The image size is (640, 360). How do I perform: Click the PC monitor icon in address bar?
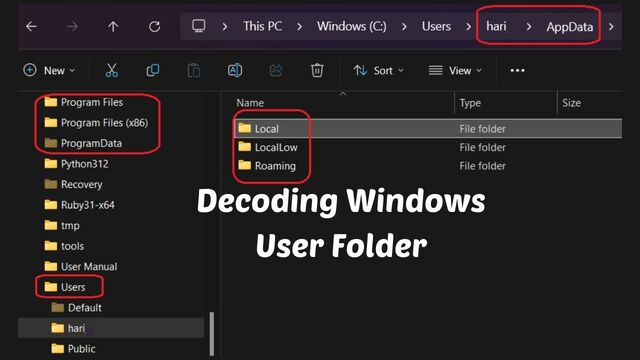(199, 26)
